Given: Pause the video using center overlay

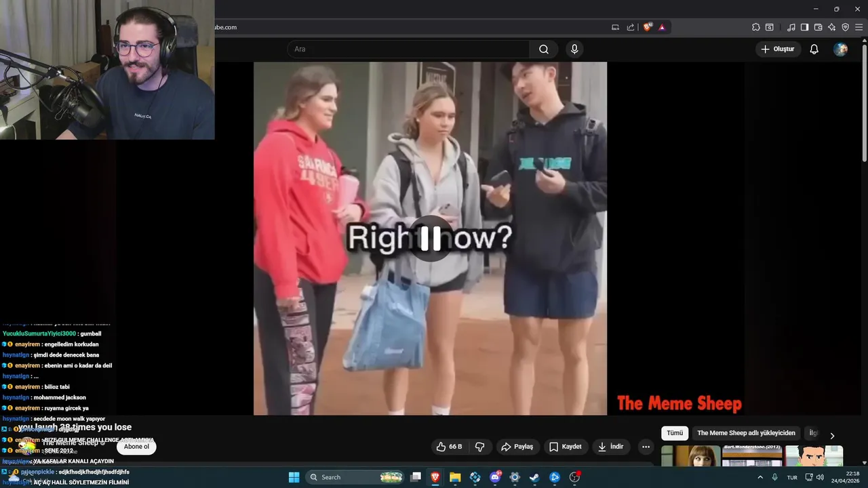Looking at the screenshot, I should pos(431,238).
